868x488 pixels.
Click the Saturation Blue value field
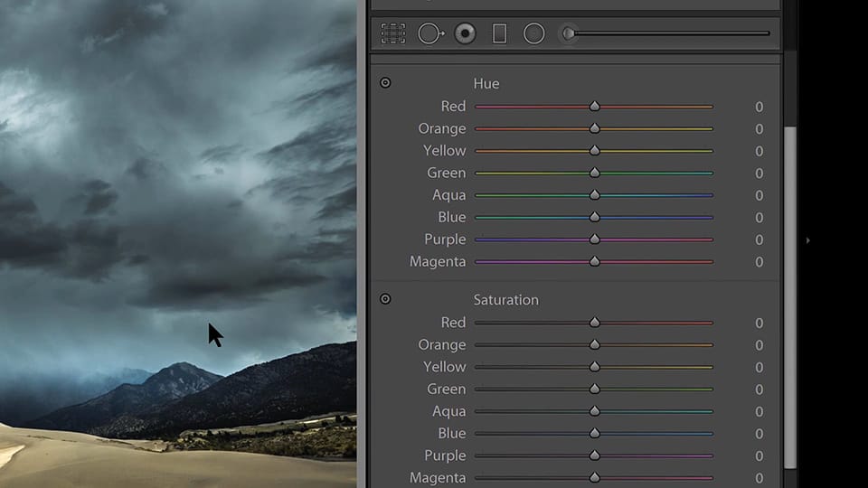[759, 434]
